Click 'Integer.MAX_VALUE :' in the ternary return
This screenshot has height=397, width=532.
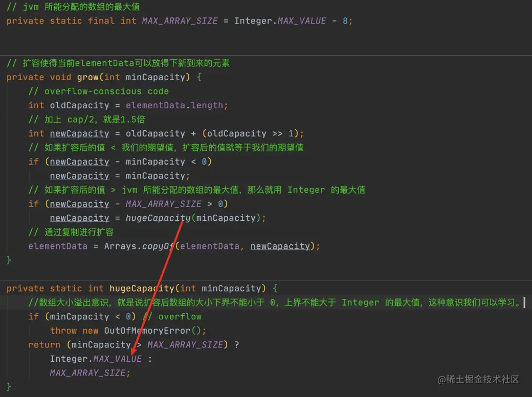coord(101,359)
